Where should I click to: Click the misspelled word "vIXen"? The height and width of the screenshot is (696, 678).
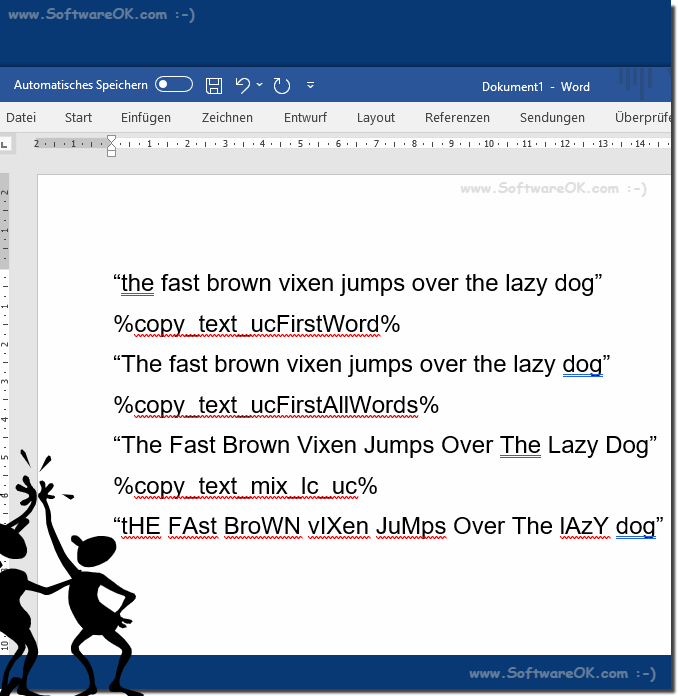[338, 526]
